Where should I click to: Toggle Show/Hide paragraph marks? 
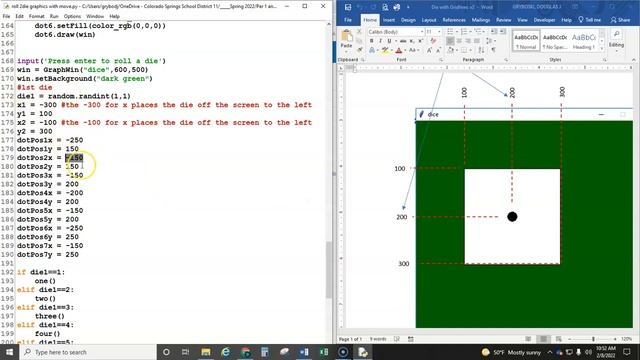click(493, 50)
